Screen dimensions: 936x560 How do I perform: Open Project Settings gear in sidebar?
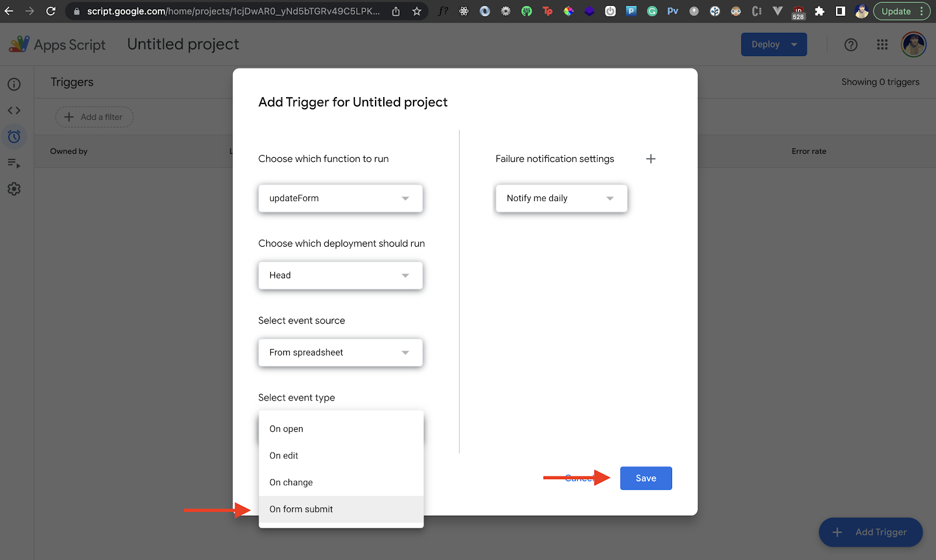pyautogui.click(x=14, y=189)
